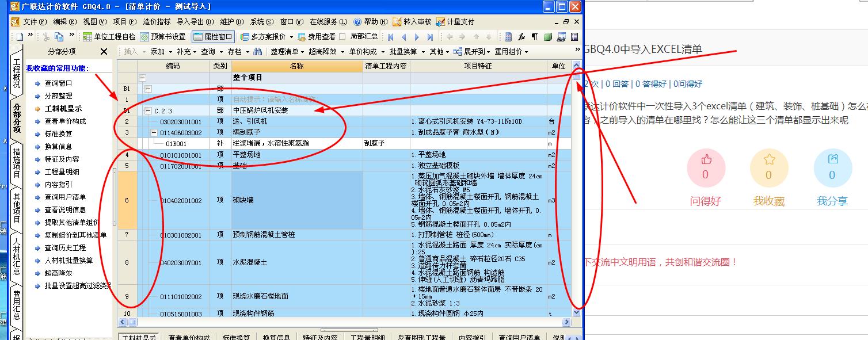Select 工程量明细 in favorites list
Image resolution: width=868 pixels, height=340 pixels.
point(62,172)
